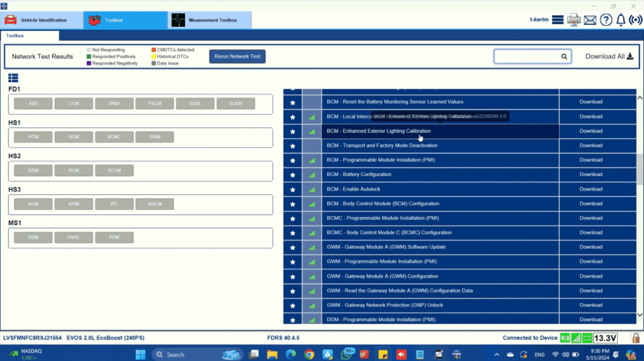Open the help question mark icon

(605, 20)
